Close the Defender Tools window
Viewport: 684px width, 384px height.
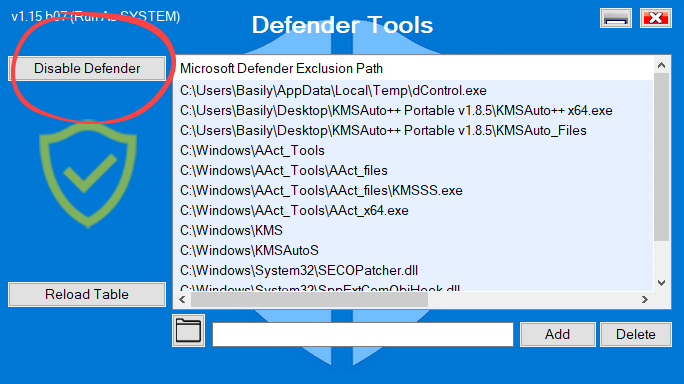click(656, 18)
